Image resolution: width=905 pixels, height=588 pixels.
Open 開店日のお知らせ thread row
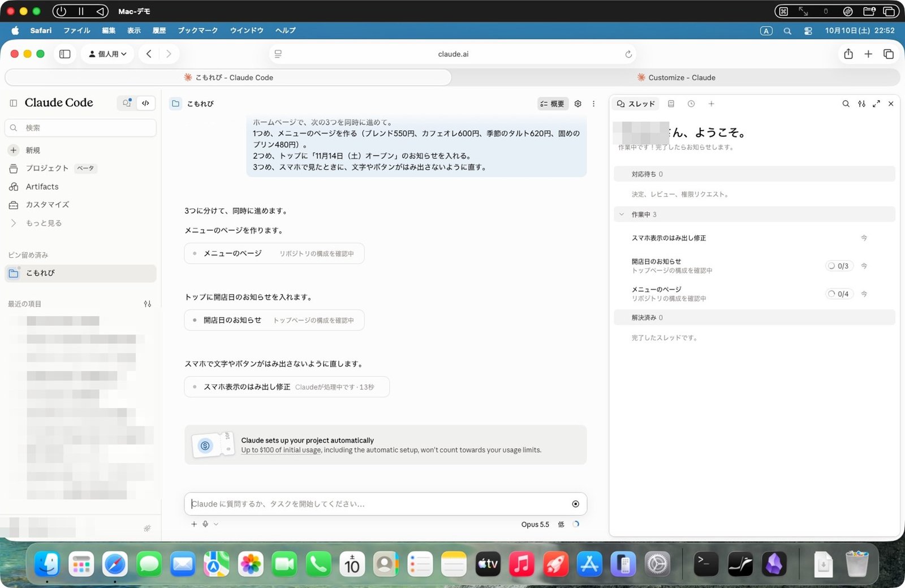755,266
